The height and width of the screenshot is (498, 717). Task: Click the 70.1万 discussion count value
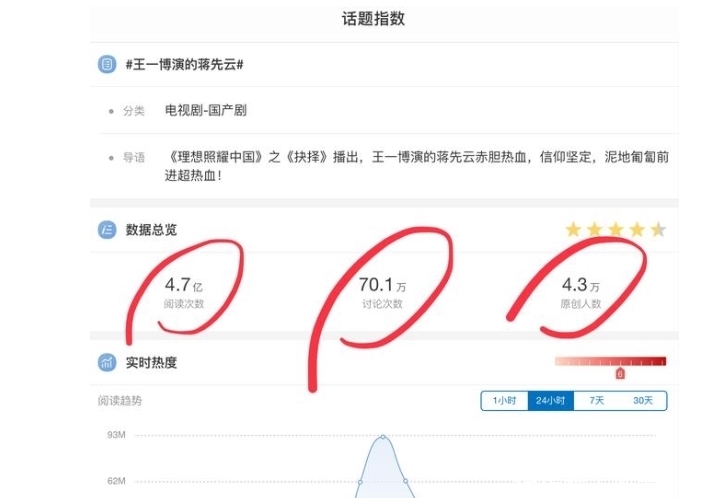click(382, 285)
